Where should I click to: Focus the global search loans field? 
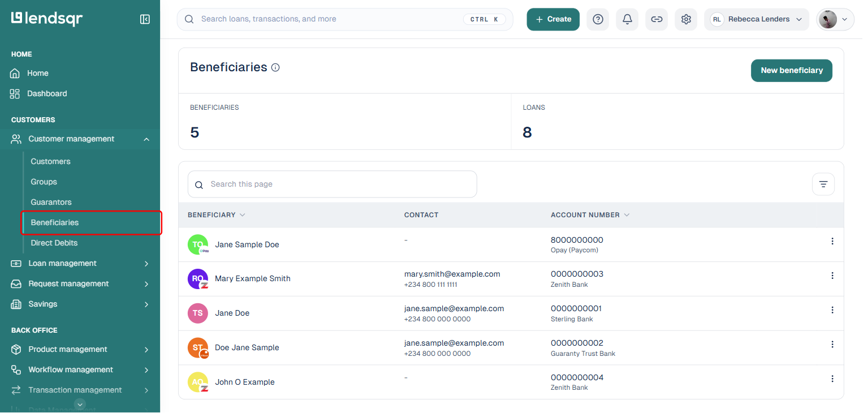pyautogui.click(x=345, y=19)
